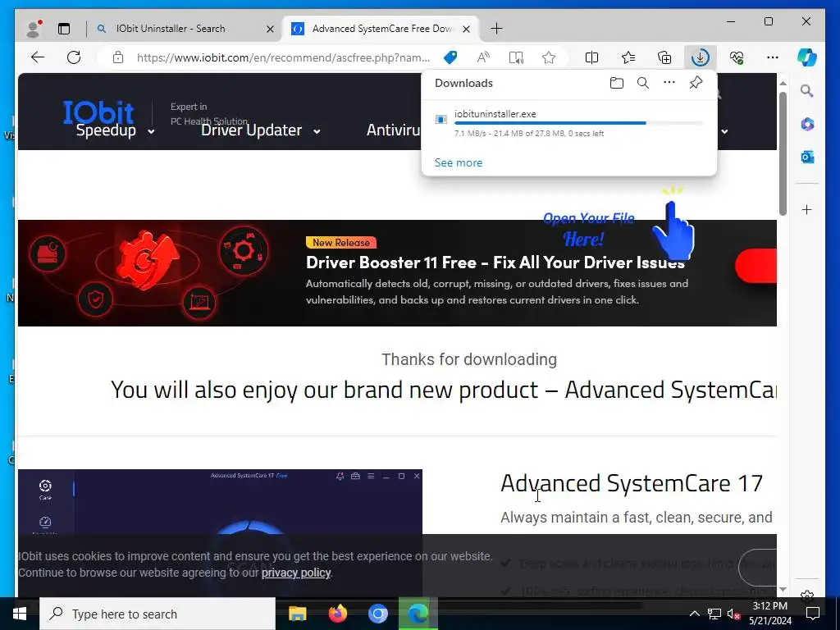Screen dimensions: 840x630
Task: Click the muted volume icon
Action: tap(733, 614)
